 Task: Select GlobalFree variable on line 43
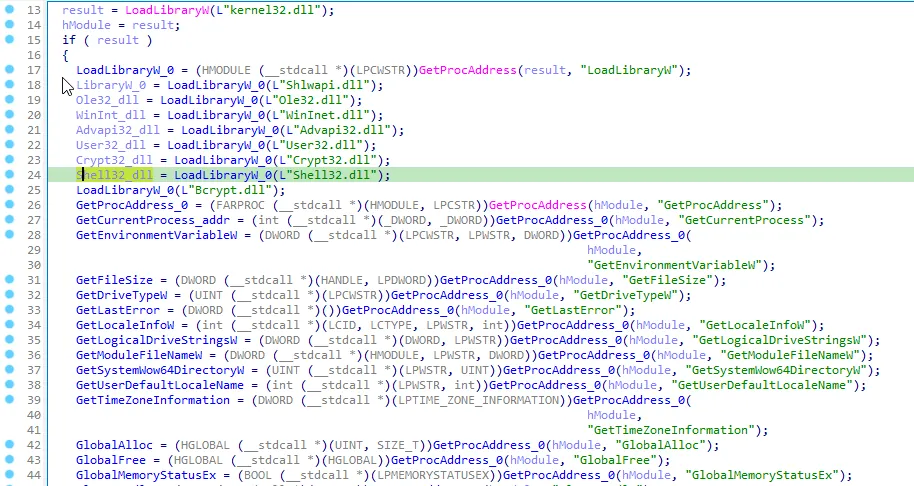[111, 460]
